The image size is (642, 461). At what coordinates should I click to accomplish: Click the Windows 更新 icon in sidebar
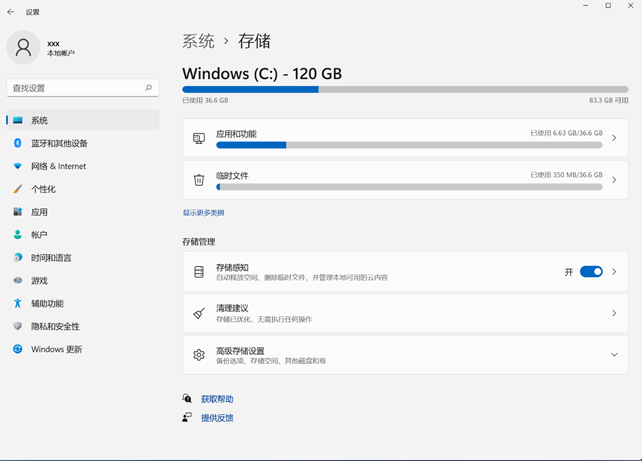pos(18,349)
